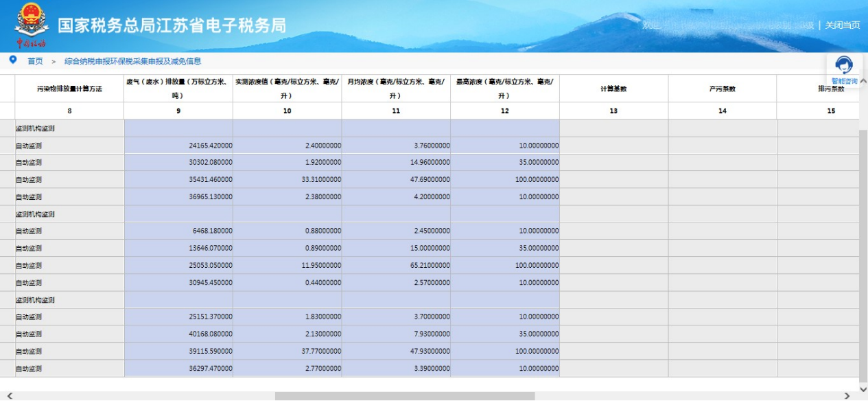Go to 首页 in the breadcrumb

tap(35, 61)
